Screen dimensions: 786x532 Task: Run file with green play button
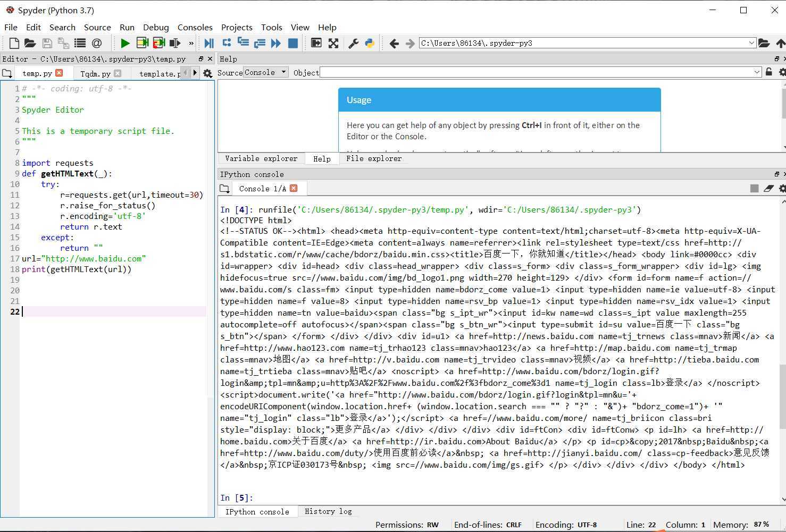(125, 43)
